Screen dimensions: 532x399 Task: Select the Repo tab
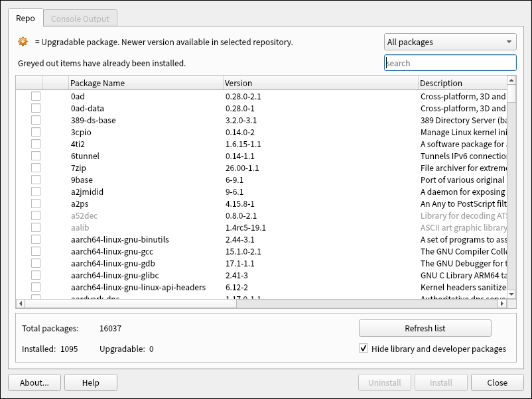(25, 19)
